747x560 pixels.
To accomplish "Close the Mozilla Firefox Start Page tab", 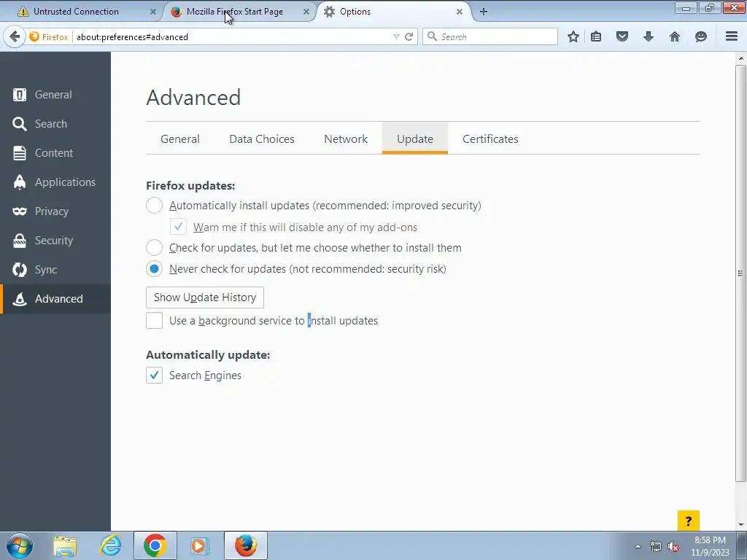I will (306, 12).
